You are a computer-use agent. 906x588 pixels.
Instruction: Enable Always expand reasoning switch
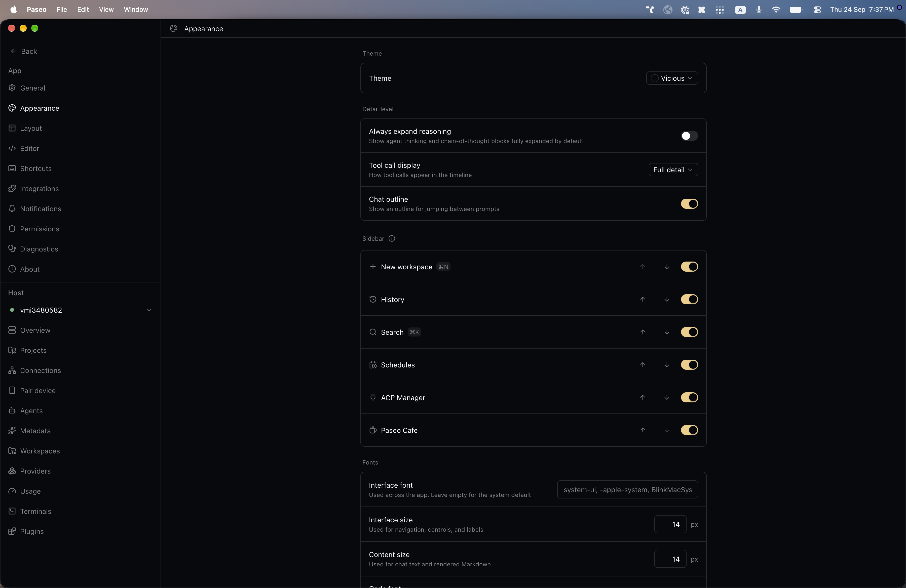point(689,136)
